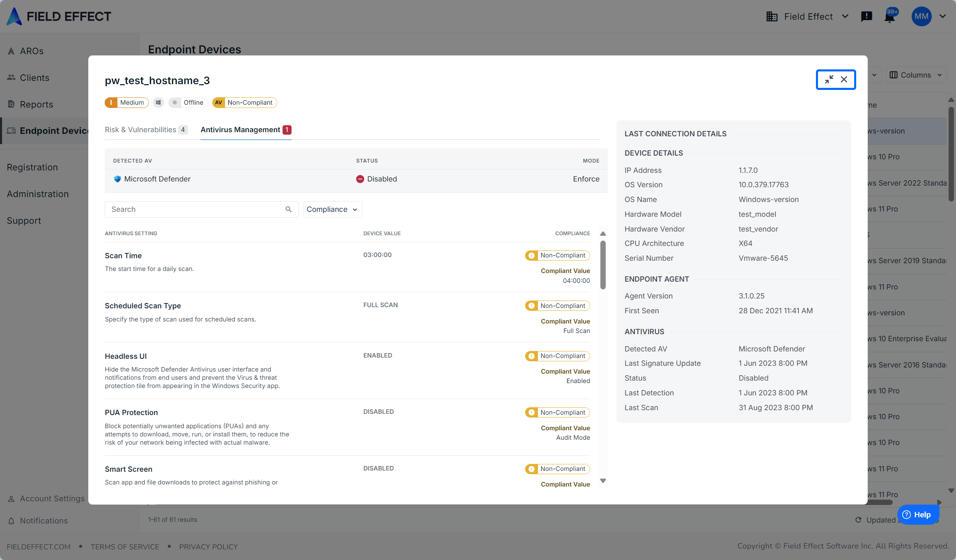Select the Antivirus Management tab
956x560 pixels.
(x=245, y=130)
